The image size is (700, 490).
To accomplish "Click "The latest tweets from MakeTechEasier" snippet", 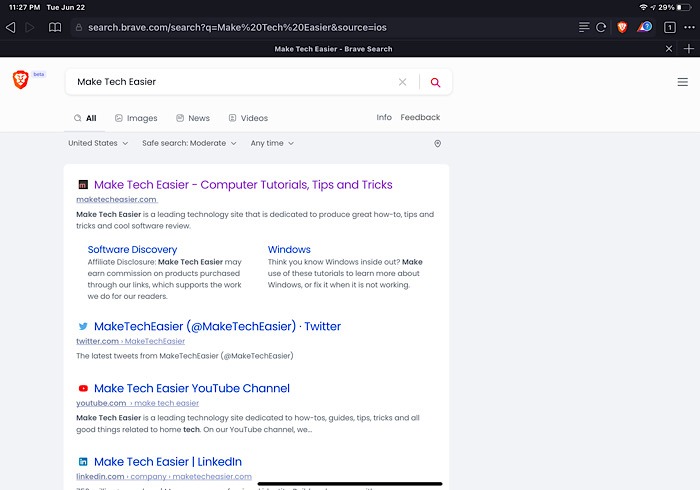I will click(185, 356).
